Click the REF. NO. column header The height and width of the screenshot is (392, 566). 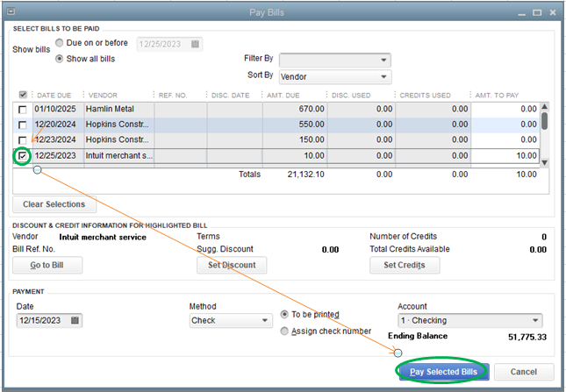pyautogui.click(x=173, y=96)
